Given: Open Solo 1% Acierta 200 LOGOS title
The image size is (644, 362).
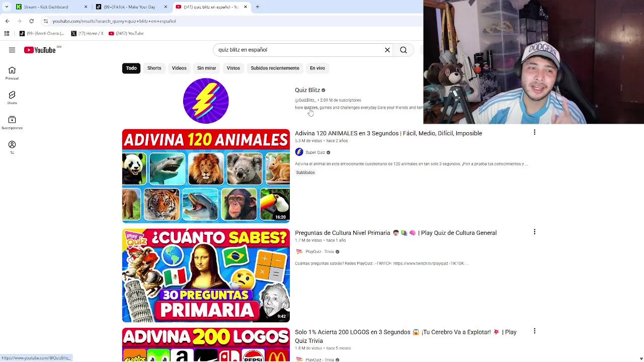Looking at the screenshot, I should pos(406,336).
